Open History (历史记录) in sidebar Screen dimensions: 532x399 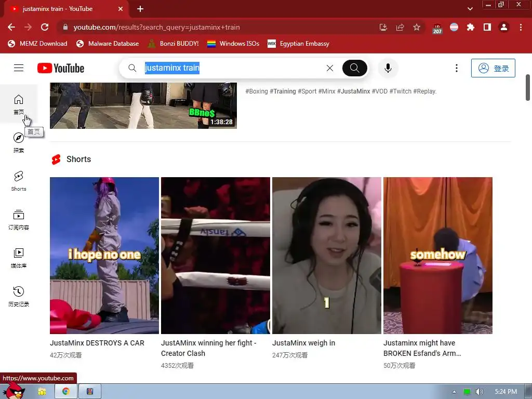tap(19, 296)
